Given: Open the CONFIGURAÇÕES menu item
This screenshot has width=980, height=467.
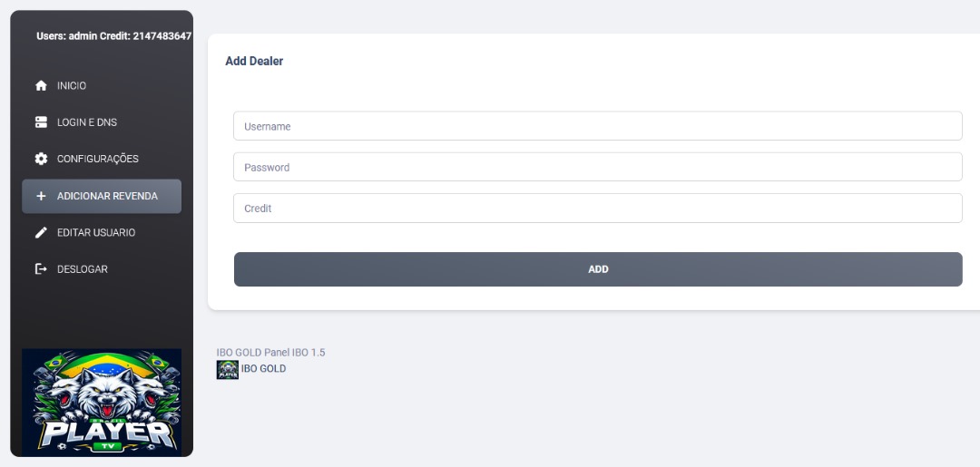Looking at the screenshot, I should tap(98, 160).
